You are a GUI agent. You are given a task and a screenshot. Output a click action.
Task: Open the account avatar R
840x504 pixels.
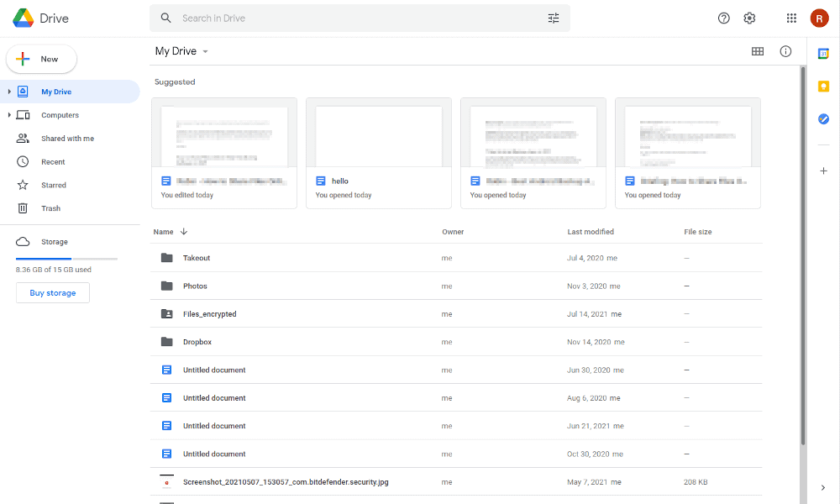pyautogui.click(x=819, y=18)
